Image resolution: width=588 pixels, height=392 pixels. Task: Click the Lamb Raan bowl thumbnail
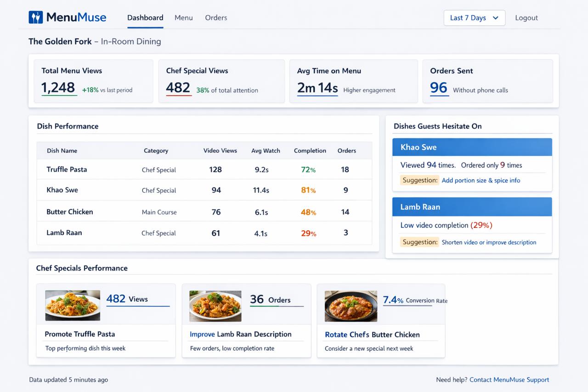point(215,306)
